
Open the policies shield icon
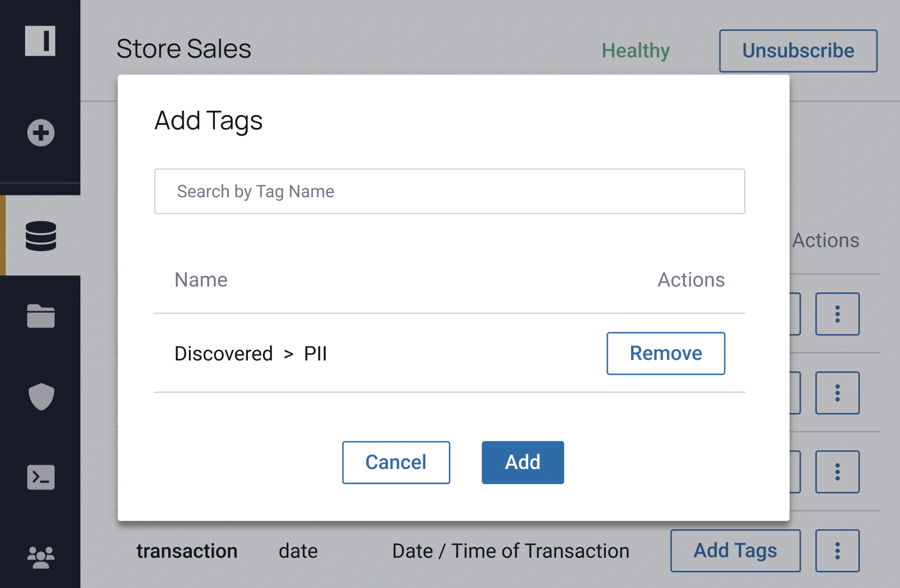pyautogui.click(x=41, y=397)
